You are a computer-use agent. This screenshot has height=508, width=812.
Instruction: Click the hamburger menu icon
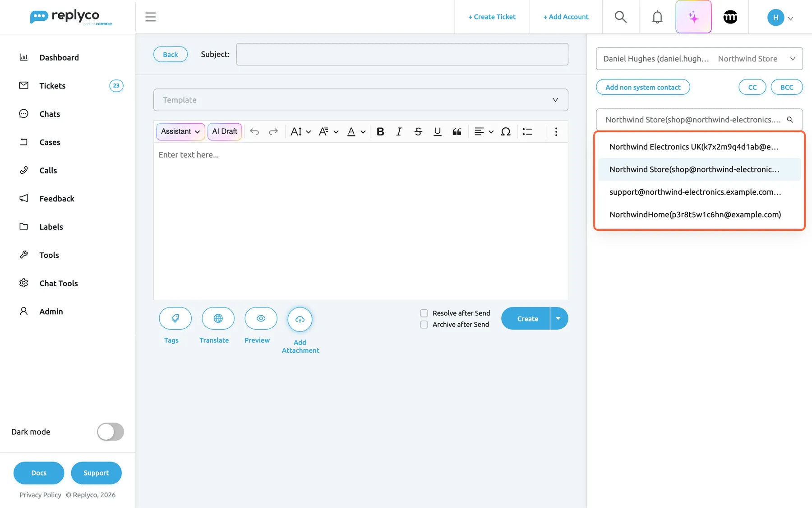pos(150,17)
